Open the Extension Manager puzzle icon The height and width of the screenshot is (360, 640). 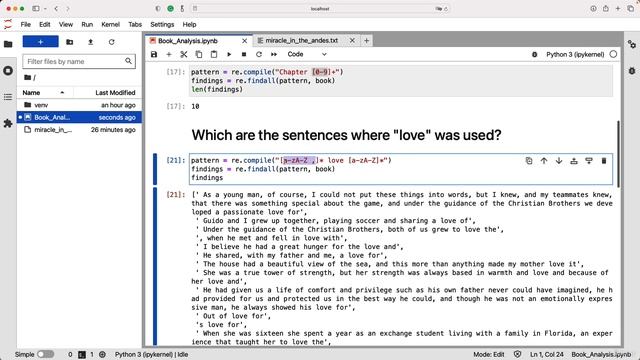click(x=8, y=123)
